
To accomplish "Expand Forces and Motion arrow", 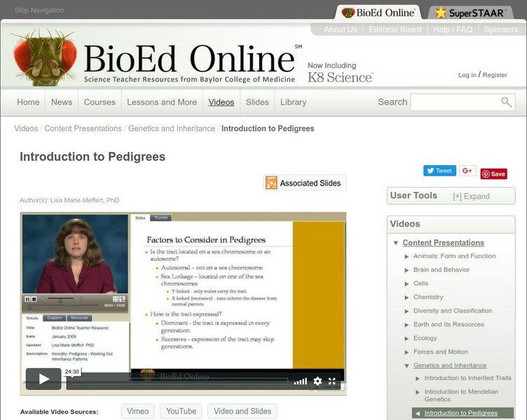I will pyautogui.click(x=406, y=352).
